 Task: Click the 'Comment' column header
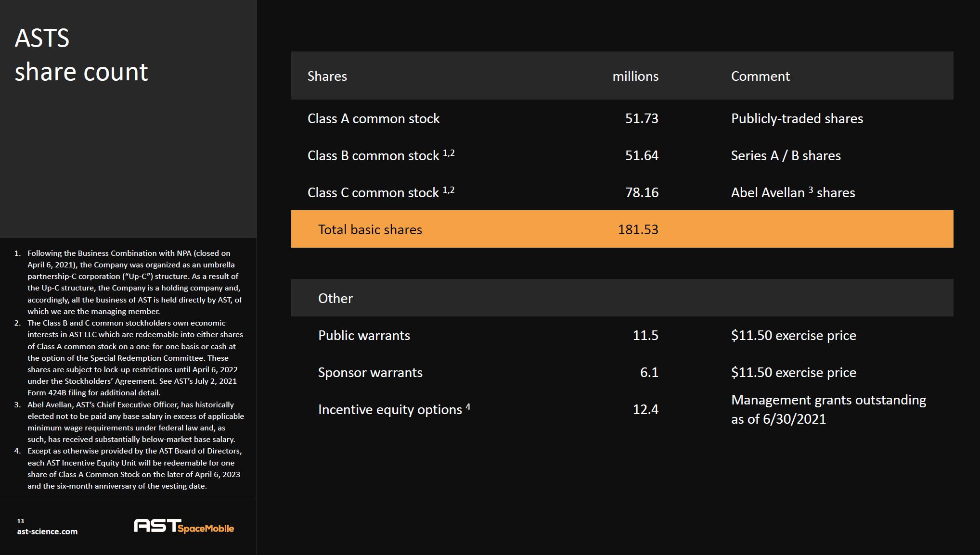click(761, 76)
